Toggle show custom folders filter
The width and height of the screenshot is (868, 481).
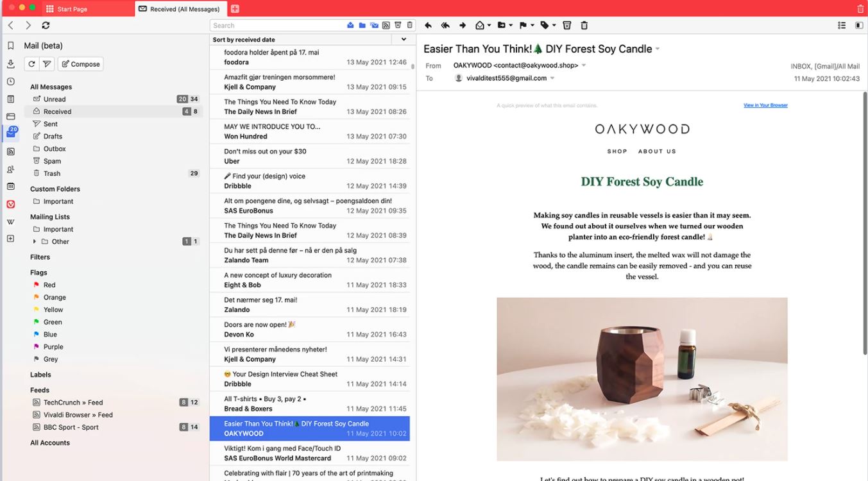[362, 26]
